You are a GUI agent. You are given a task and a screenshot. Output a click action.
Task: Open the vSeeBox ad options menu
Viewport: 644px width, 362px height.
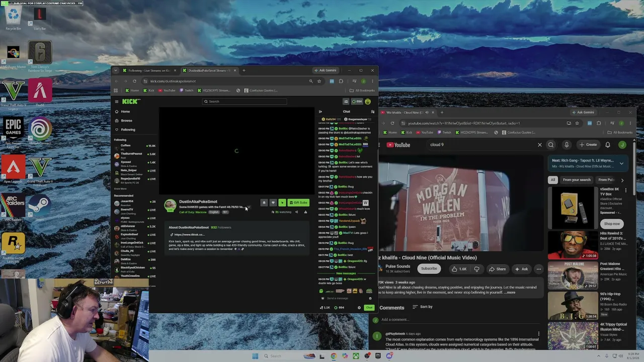coord(626,190)
